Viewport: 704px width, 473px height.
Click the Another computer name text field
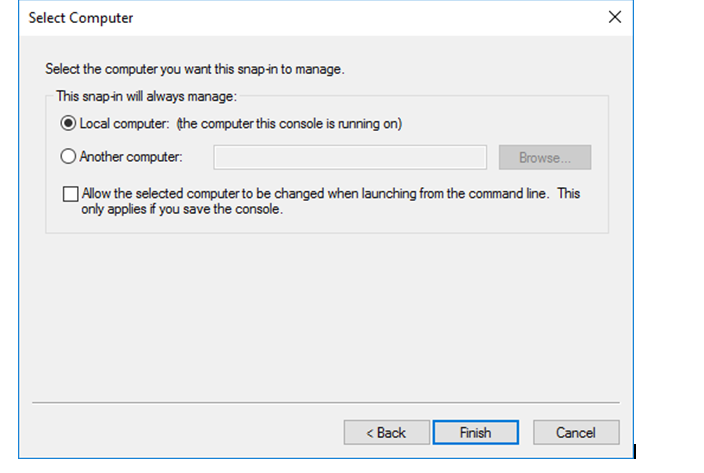point(350,157)
